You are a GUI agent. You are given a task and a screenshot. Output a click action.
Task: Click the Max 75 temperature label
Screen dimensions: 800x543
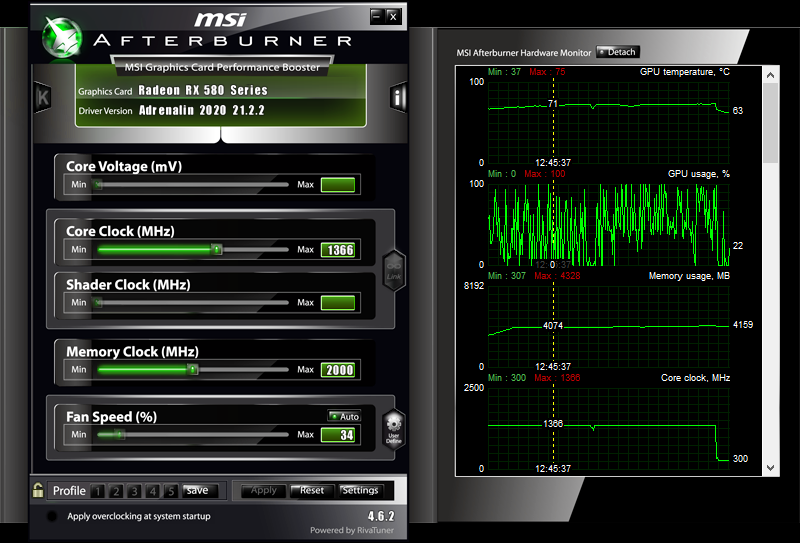(547, 72)
